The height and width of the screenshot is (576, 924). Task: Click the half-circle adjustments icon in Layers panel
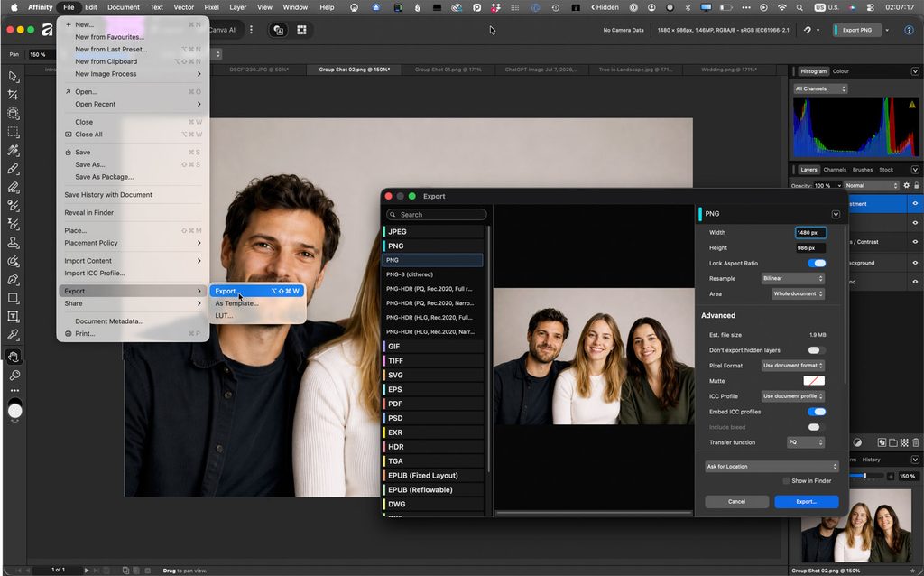pyautogui.click(x=857, y=442)
